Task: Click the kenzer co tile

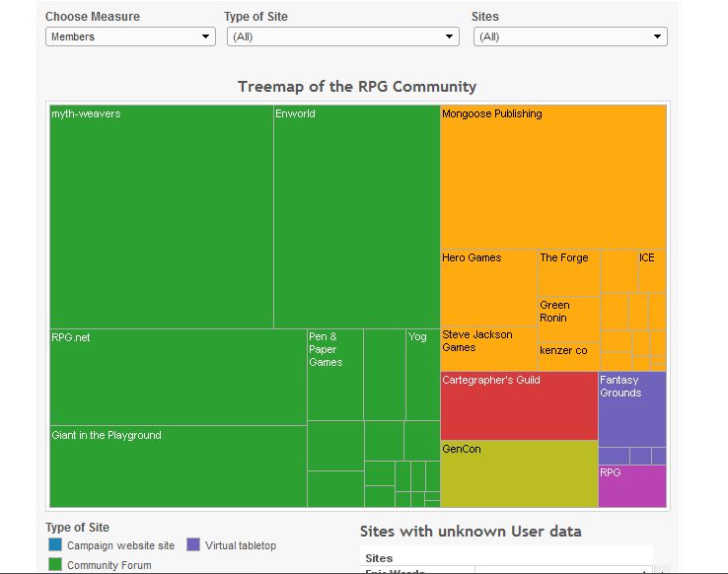Action: pyautogui.click(x=569, y=357)
